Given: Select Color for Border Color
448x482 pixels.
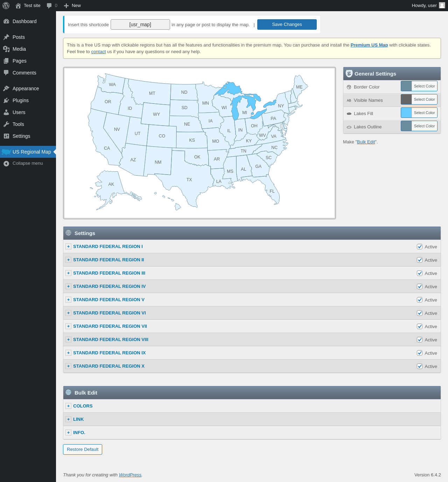Looking at the screenshot, I should point(419,86).
